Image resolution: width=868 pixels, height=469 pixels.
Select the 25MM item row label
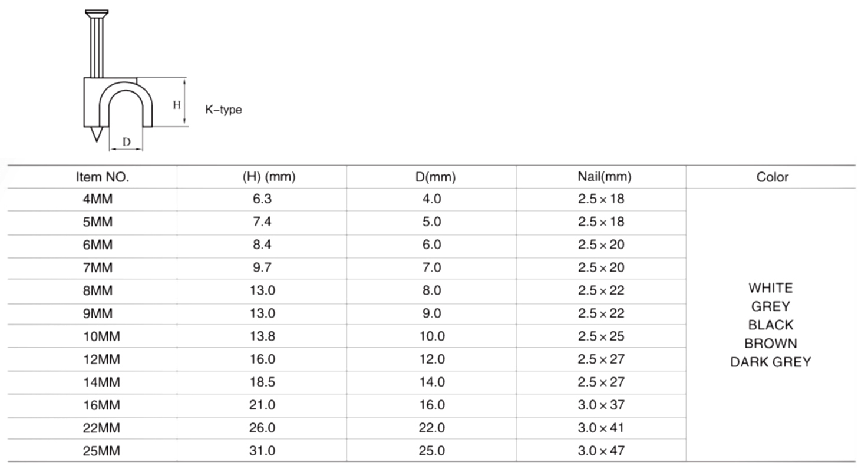(101, 451)
